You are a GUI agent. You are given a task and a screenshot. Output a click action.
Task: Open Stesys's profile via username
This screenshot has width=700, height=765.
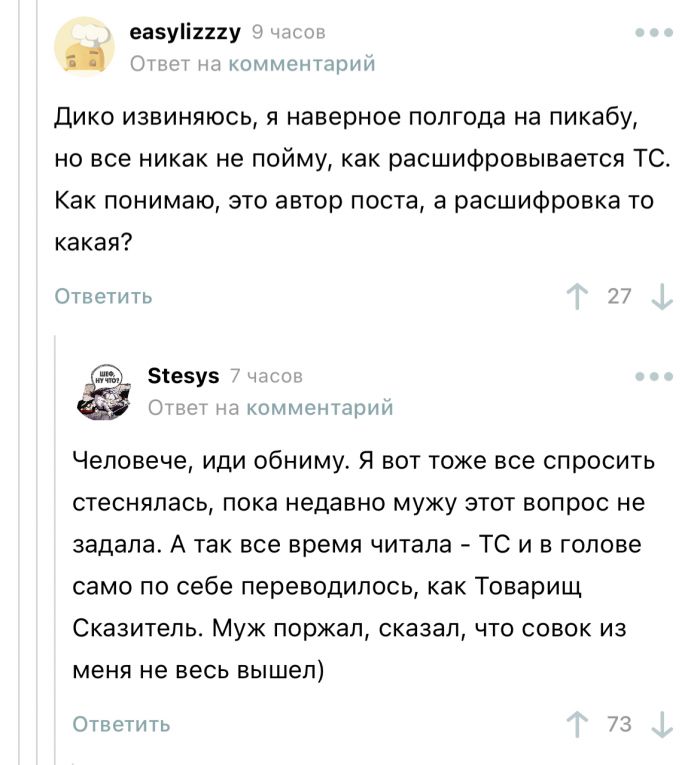pyautogui.click(x=183, y=376)
